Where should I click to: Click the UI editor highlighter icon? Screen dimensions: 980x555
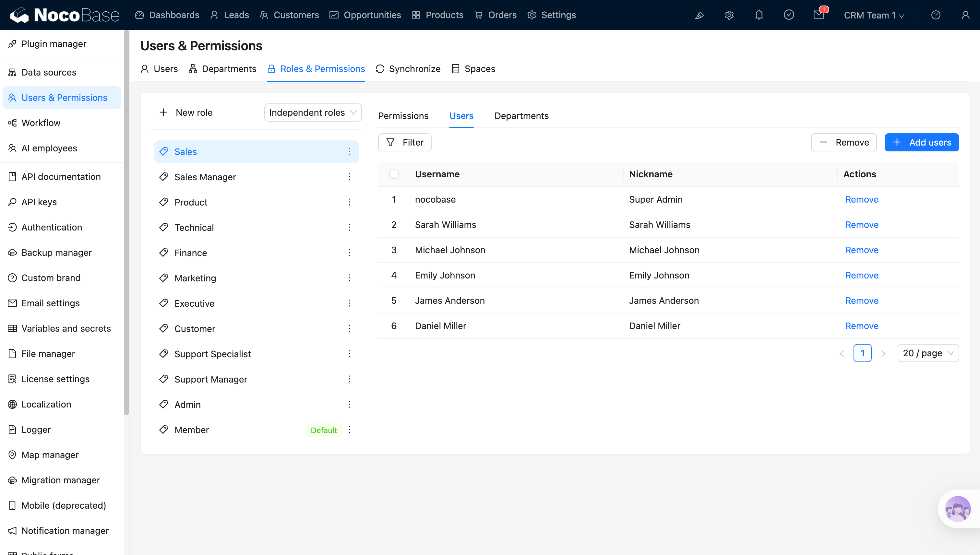point(699,15)
